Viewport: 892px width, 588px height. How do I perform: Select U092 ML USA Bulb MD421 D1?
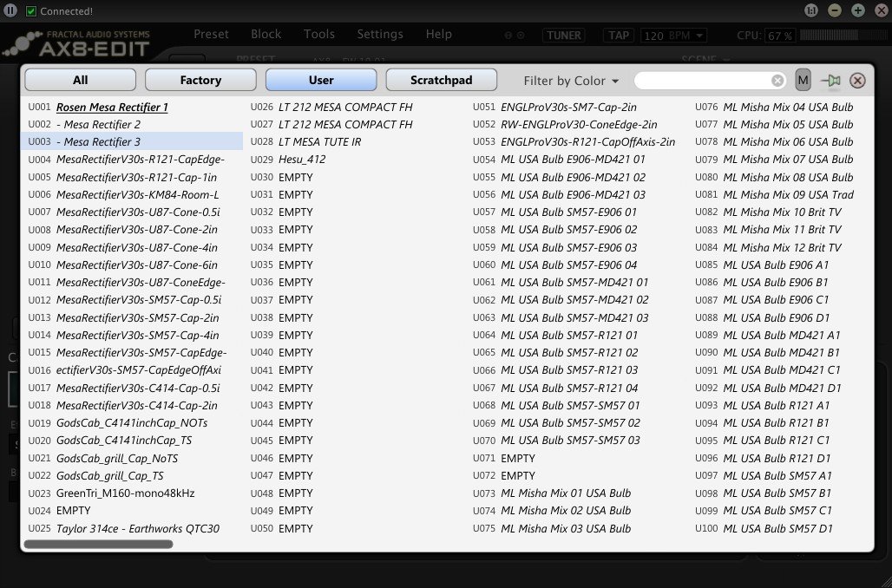click(x=781, y=388)
